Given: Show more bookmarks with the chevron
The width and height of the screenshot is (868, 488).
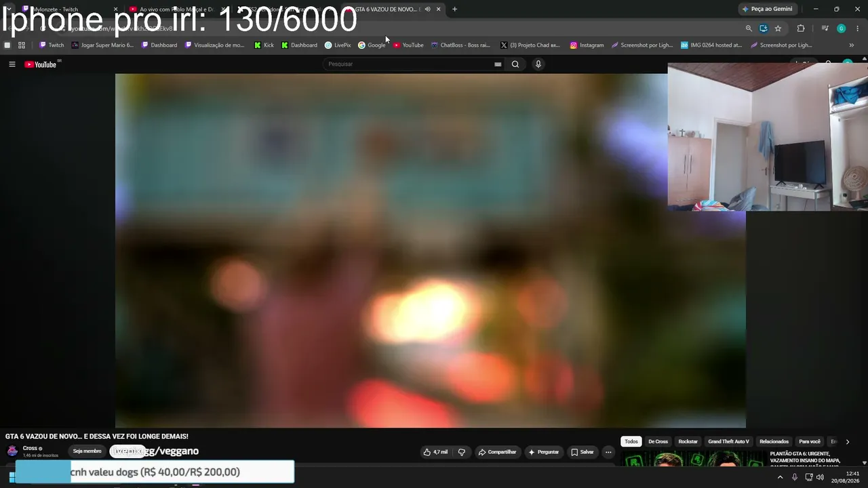Looking at the screenshot, I should pos(852,45).
